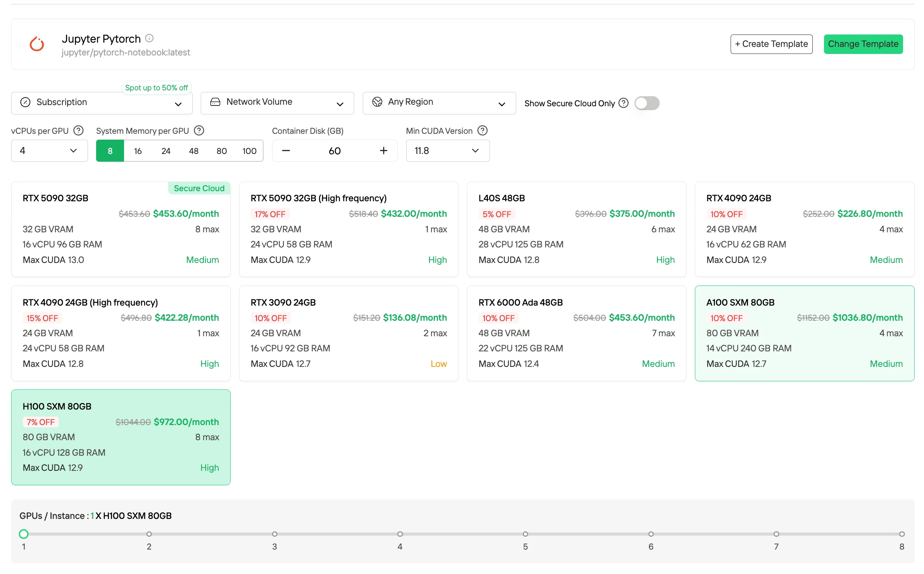Open the Min CUDA Version 11.8 dropdown
This screenshot has width=924, height=574.
[x=448, y=151]
